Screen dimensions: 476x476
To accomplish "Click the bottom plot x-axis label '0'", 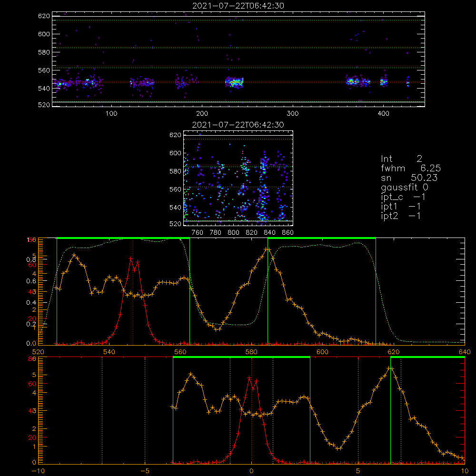I will pos(251,471).
